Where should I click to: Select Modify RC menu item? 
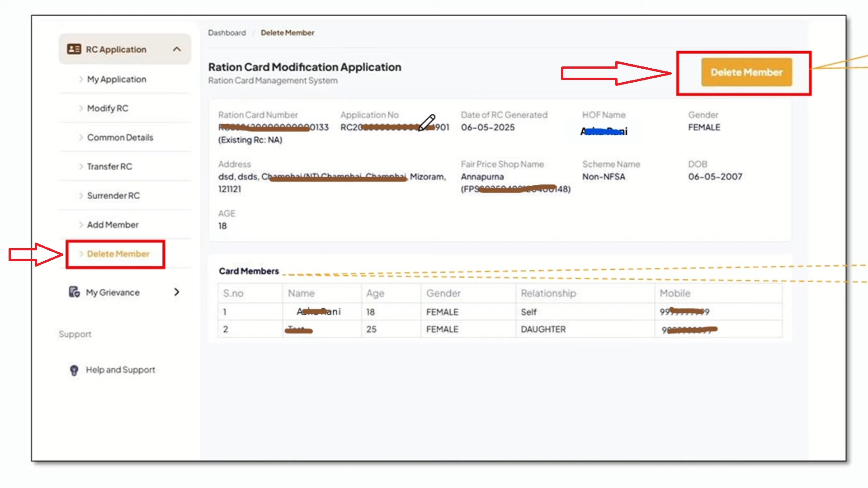(108, 108)
